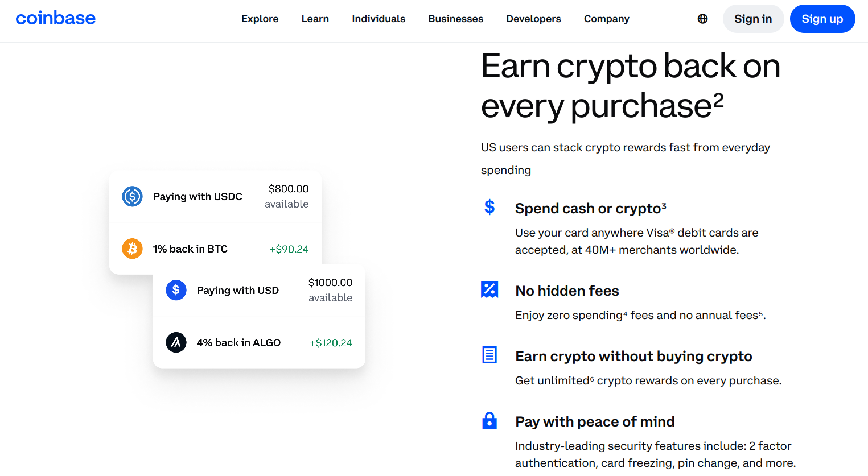Click lock icon beside Pay with peace of mind

[489, 420]
